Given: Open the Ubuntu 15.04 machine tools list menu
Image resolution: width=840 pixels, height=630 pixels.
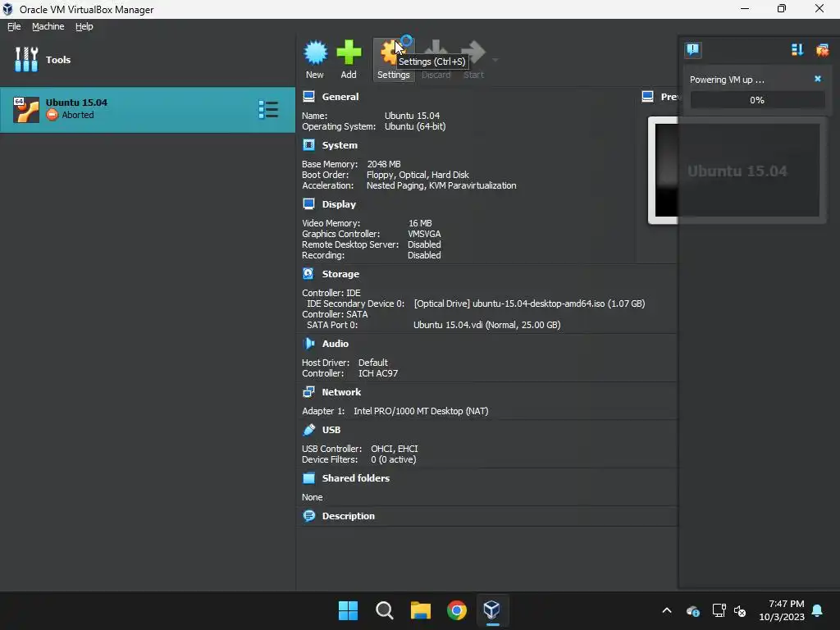Looking at the screenshot, I should coord(268,109).
